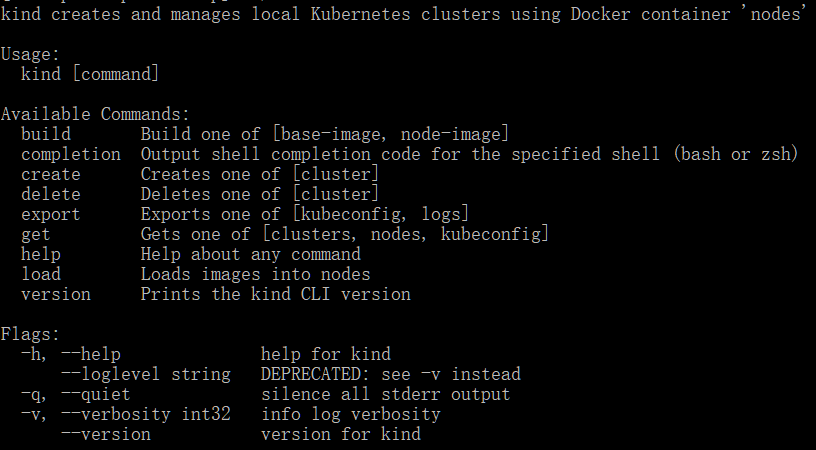The width and height of the screenshot is (816, 450).
Task: Click 'Help about any command' description
Action: 250,254
